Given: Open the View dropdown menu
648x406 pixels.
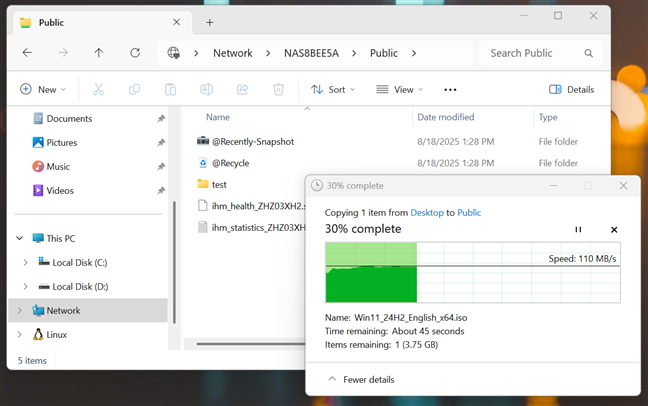Looking at the screenshot, I should coord(399,89).
